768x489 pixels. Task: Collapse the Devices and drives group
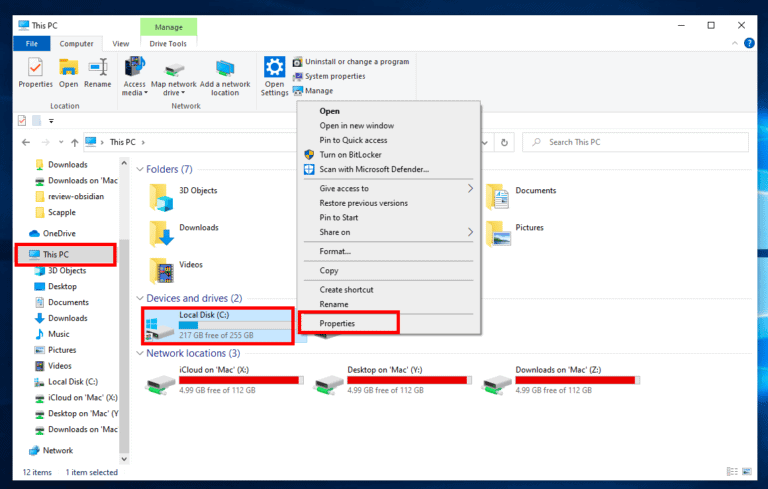140,298
